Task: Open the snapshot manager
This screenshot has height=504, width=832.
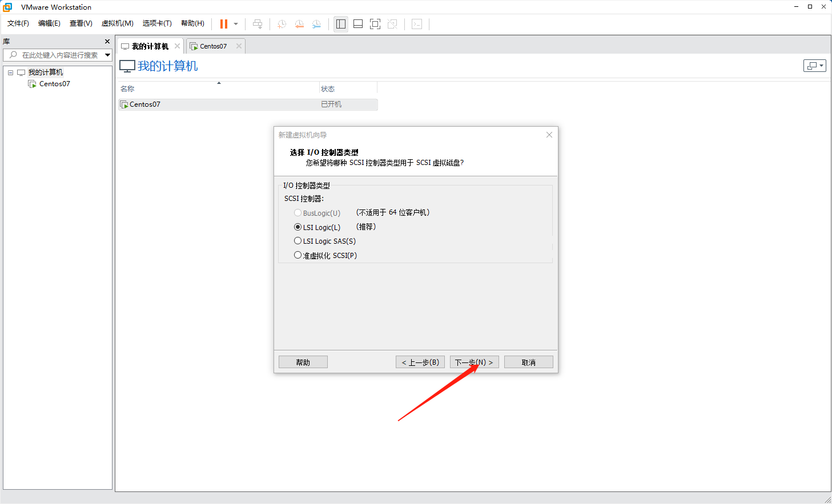Action: coord(316,24)
